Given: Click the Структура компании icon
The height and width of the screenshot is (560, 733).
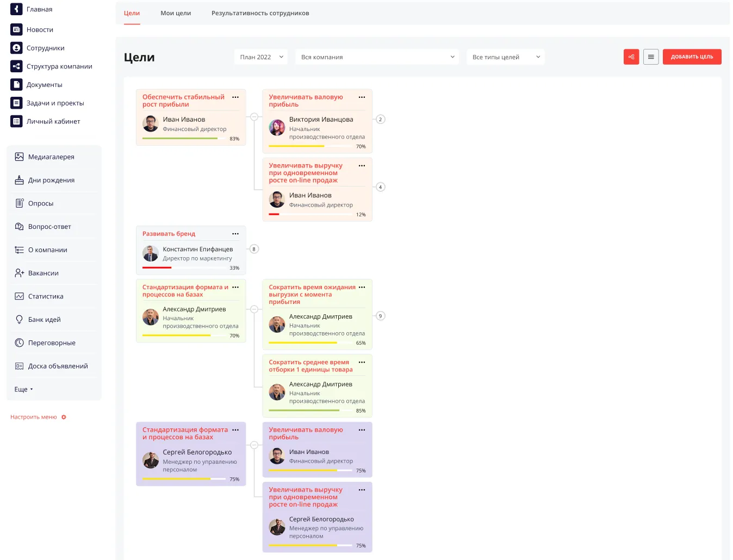Looking at the screenshot, I should tap(16, 66).
